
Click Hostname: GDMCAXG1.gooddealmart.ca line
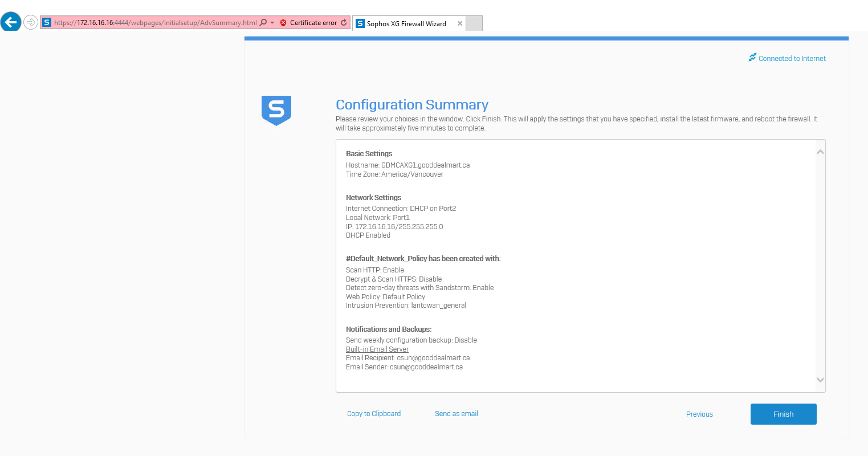[x=408, y=165]
